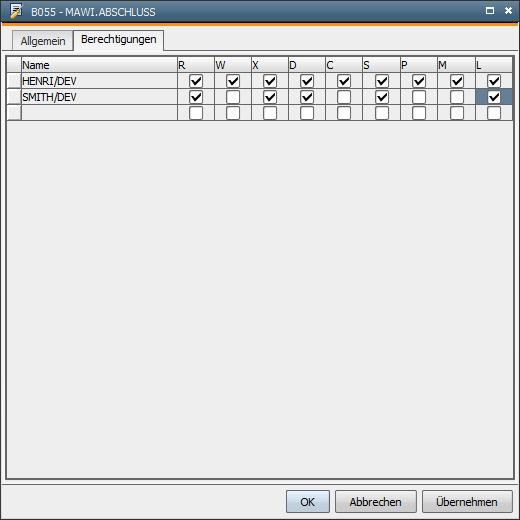The image size is (520, 520).
Task: Select the Berechtigungen tab
Action: pyautogui.click(x=118, y=40)
